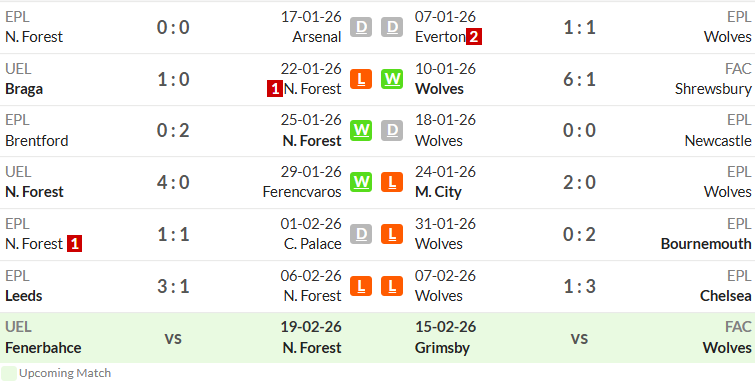Click the red card badge beside N. Forest on 22-01-26
The width and height of the screenshot is (755, 392).
275,89
